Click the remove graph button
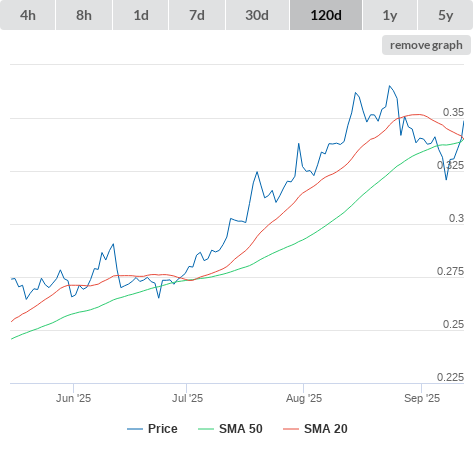 point(426,45)
